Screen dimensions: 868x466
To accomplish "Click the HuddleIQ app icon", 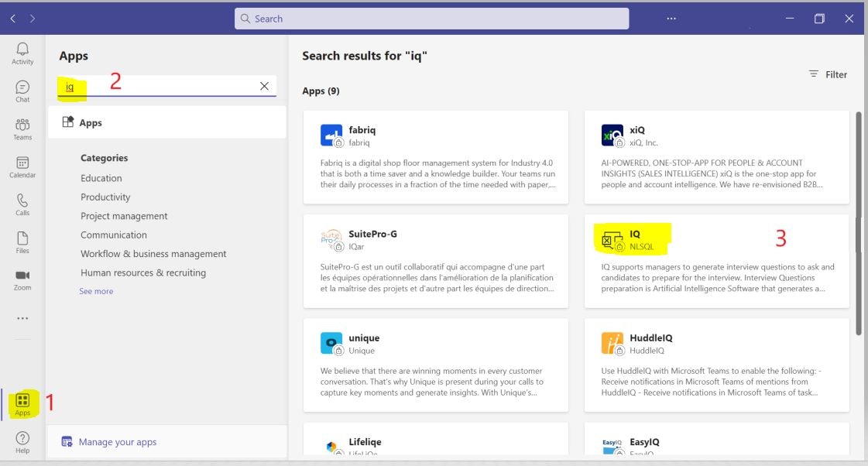I will coord(612,343).
